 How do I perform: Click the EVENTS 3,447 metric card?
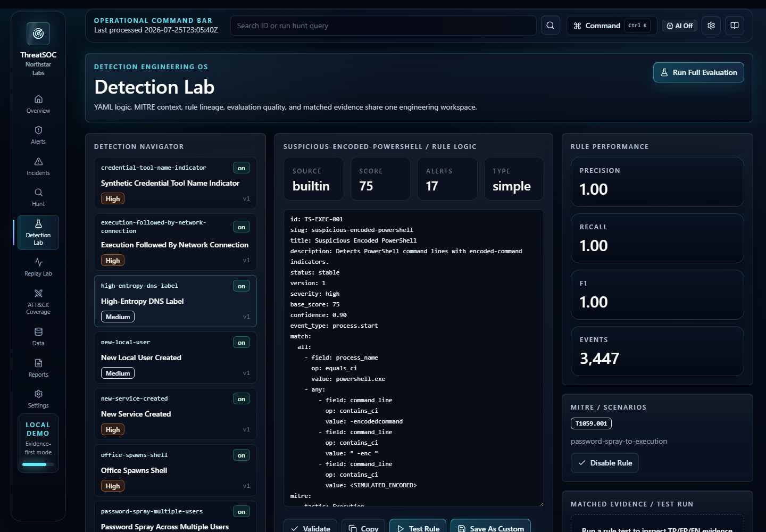[657, 351]
